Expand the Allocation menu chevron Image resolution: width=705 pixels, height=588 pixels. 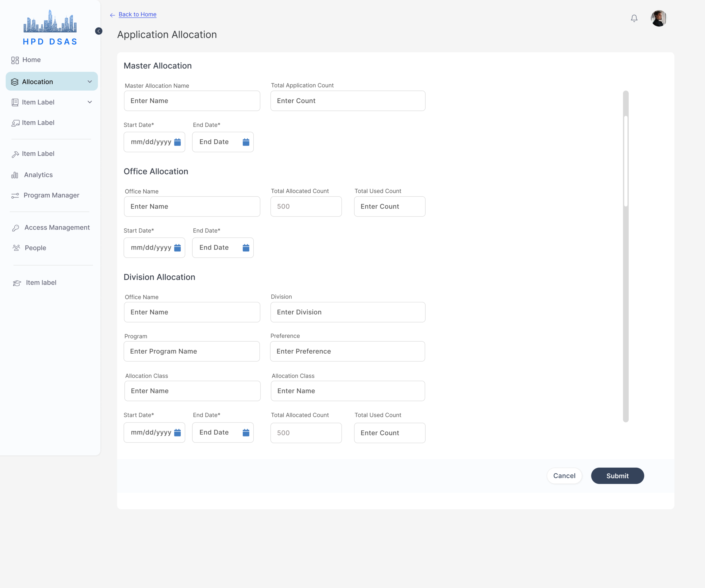[x=90, y=82]
